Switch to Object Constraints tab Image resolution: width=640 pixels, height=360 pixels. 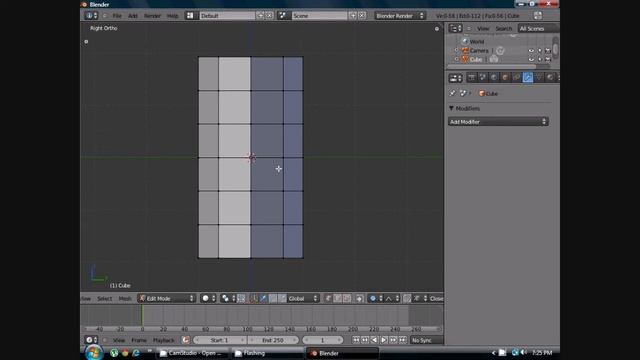pos(516,77)
